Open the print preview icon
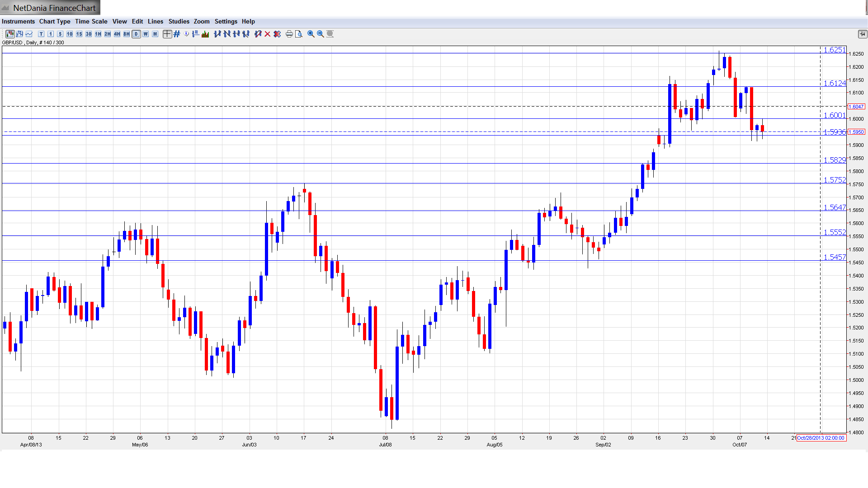868x488 pixels. point(299,34)
